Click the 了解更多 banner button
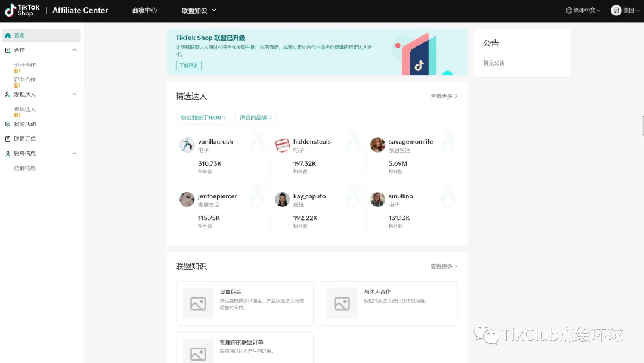This screenshot has width=644, height=363. (x=188, y=66)
